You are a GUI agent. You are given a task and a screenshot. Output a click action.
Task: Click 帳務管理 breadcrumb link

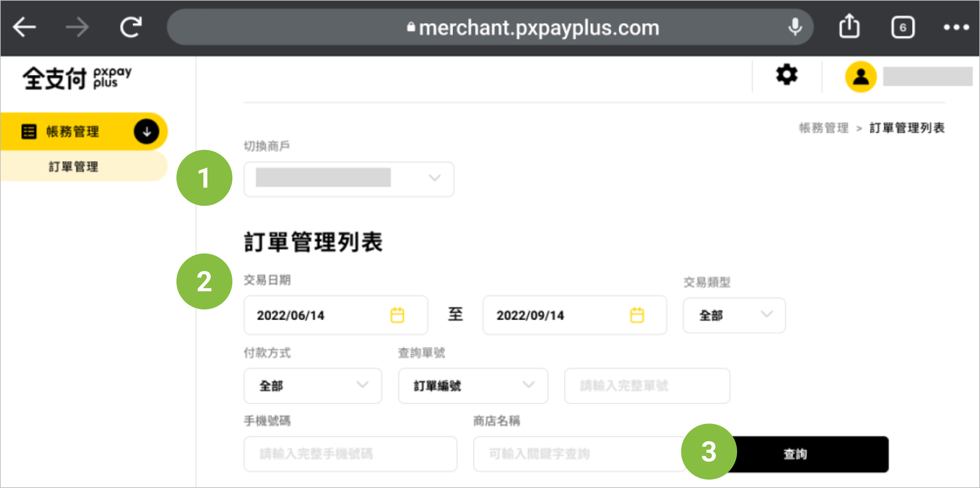click(823, 128)
